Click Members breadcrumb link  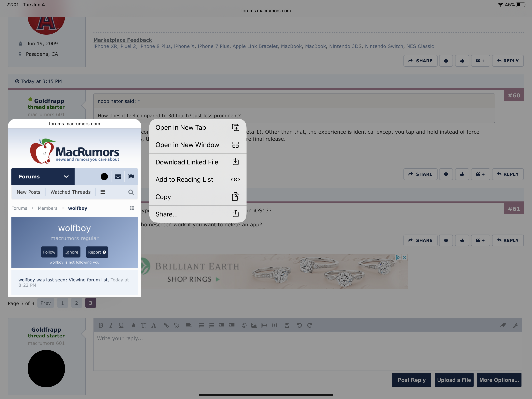coord(48,208)
